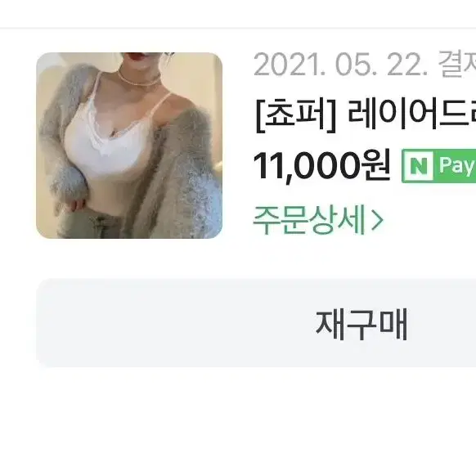Click the 재구매 label inside gray button
Image resolution: width=476 pixels, height=476 pixels.
point(361,325)
